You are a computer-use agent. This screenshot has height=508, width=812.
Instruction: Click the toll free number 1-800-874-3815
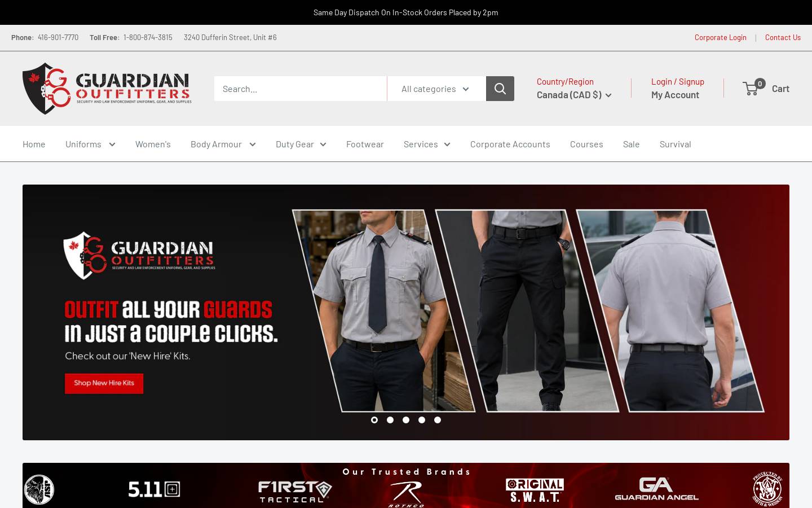click(148, 37)
